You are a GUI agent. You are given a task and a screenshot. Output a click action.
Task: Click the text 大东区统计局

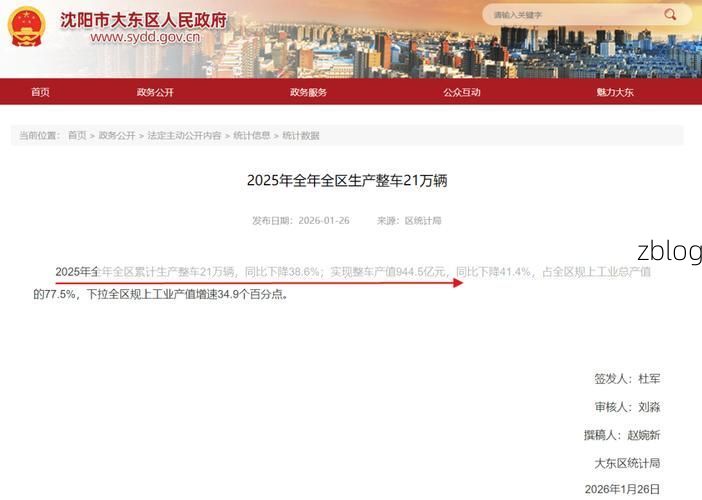coord(627,463)
